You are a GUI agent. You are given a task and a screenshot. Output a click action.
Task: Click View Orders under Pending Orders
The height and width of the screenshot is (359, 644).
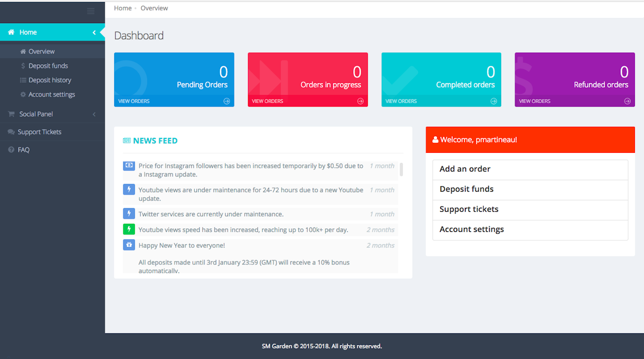[x=134, y=101]
